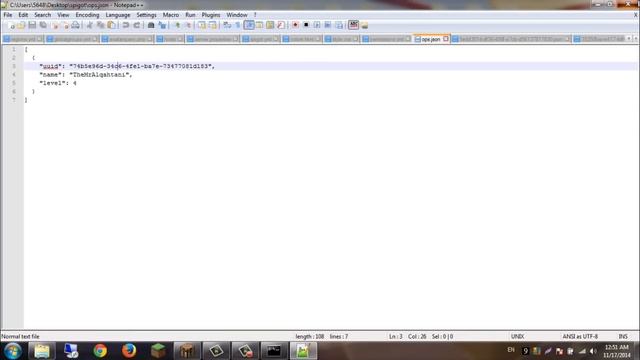The width and height of the screenshot is (640, 360).
Task: Click the Ln : 3 status entry
Action: (x=396, y=337)
